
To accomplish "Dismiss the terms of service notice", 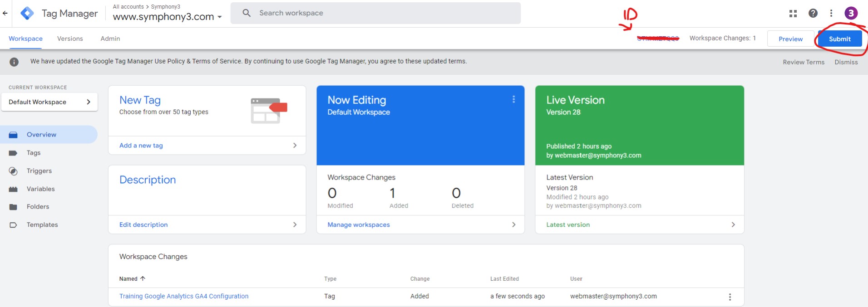I will click(846, 62).
